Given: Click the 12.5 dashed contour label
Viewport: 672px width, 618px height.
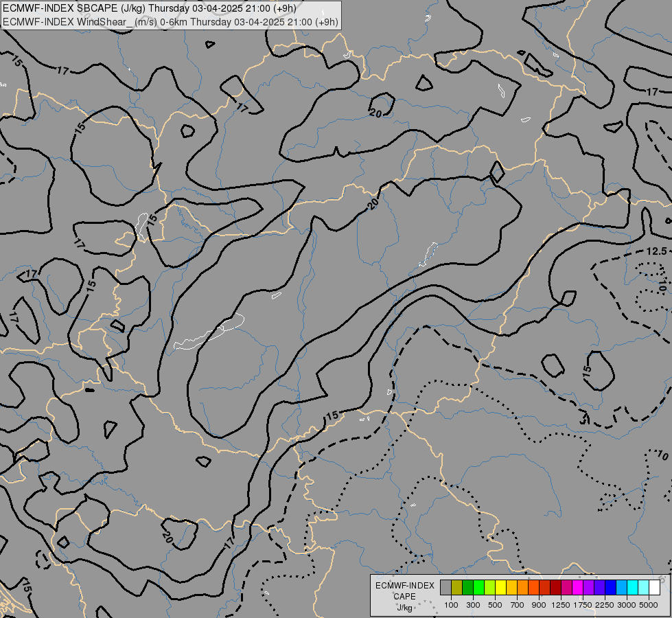Looking at the screenshot, I should (x=657, y=251).
